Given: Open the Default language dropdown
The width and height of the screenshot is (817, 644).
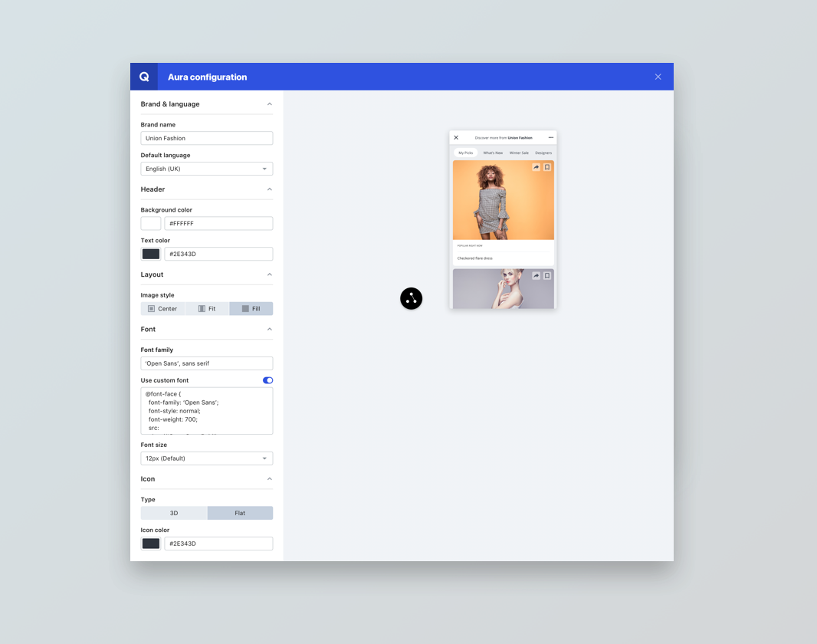Looking at the screenshot, I should pyautogui.click(x=207, y=169).
